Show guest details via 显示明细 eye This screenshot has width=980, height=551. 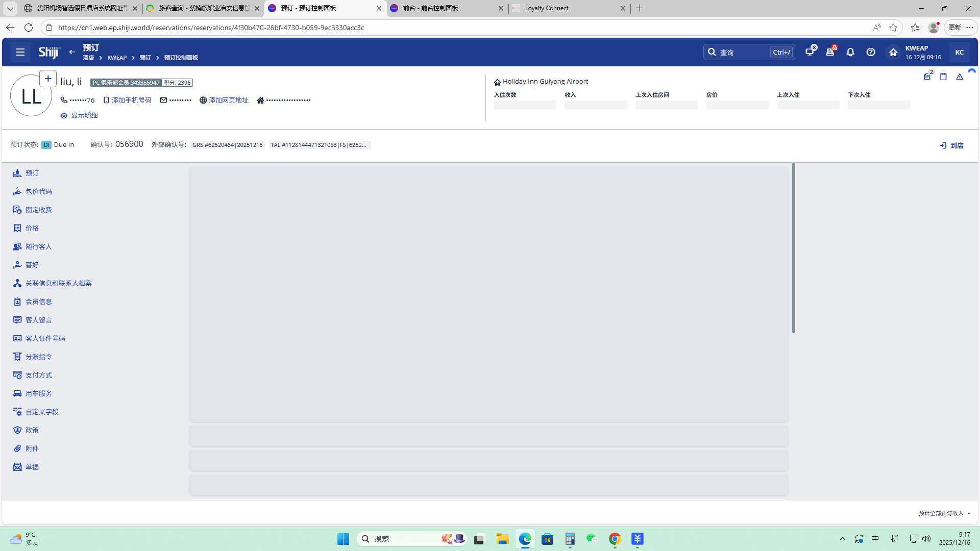coord(79,116)
